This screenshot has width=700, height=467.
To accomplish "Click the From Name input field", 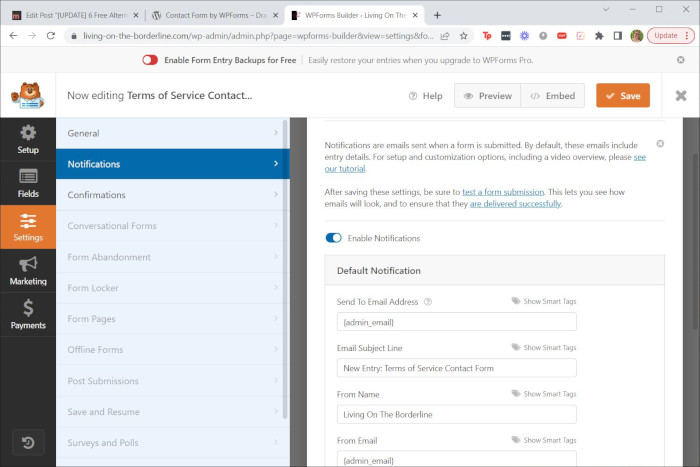I will click(457, 414).
